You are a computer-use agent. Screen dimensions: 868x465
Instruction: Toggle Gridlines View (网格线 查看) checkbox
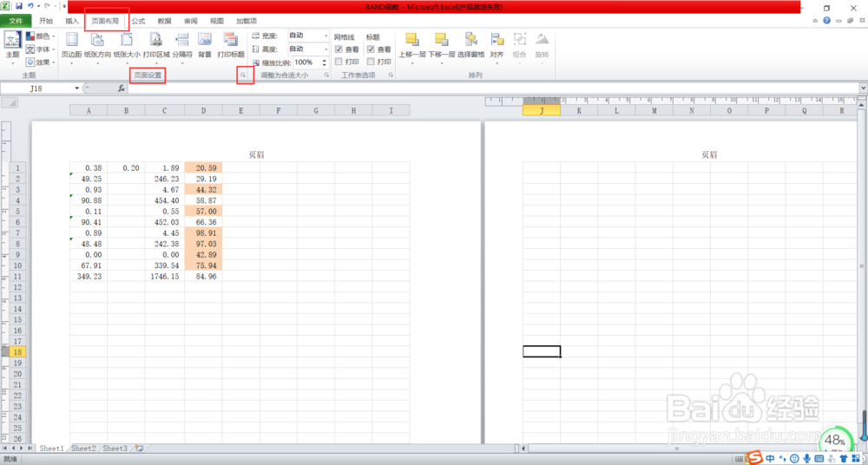tap(339, 49)
